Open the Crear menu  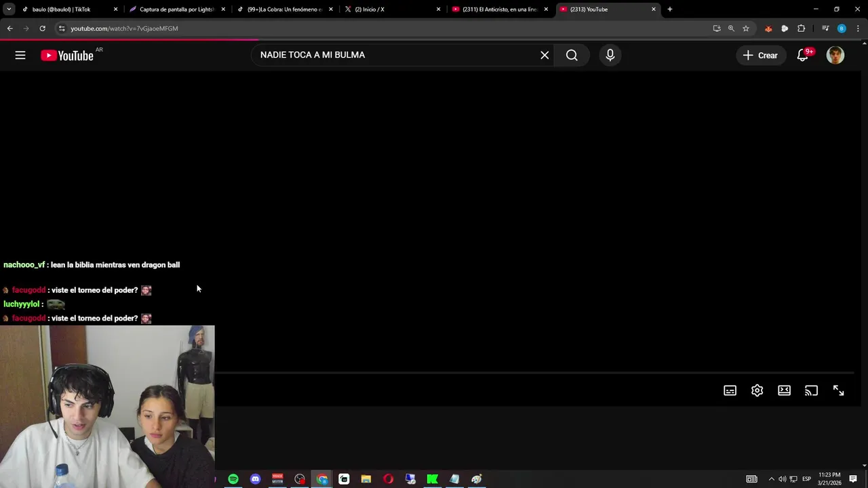[761, 56]
